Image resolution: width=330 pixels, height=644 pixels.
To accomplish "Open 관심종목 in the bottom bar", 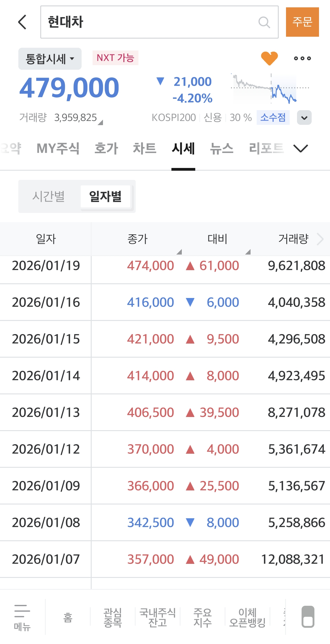I will (113, 617).
